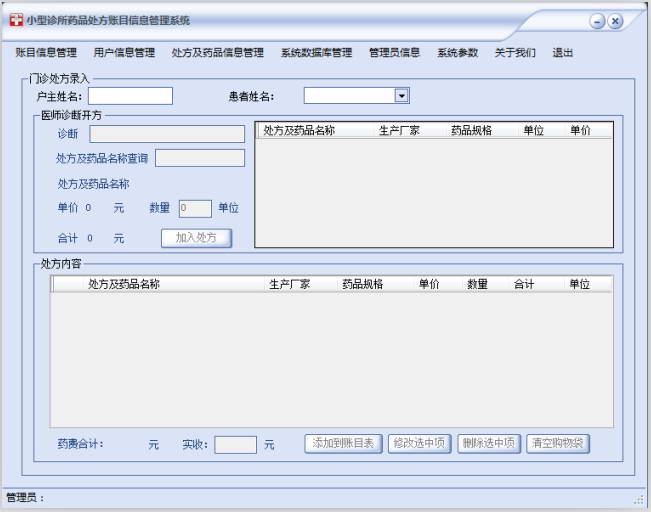This screenshot has width=651, height=512.
Task: Click the resize grip in status bar corner
Action: coord(639,500)
